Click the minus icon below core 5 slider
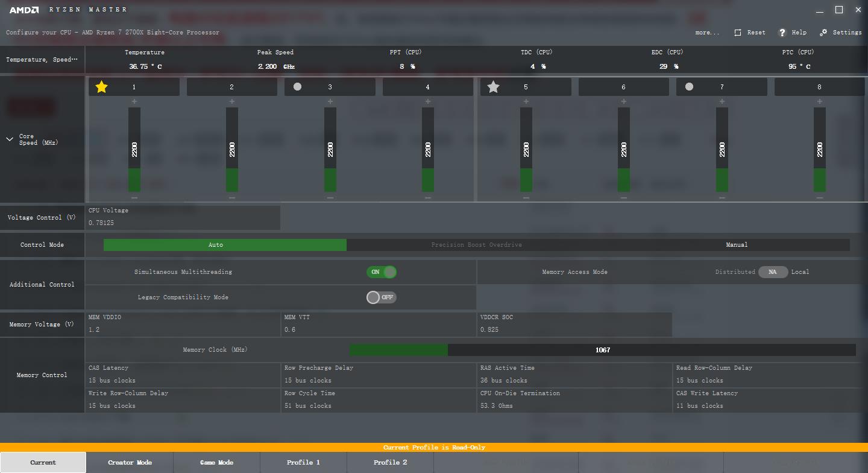The height and width of the screenshot is (473, 868). tap(526, 198)
